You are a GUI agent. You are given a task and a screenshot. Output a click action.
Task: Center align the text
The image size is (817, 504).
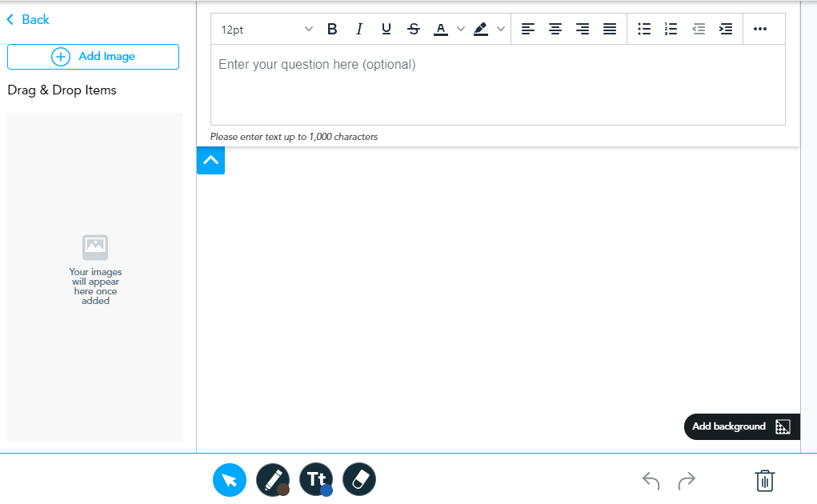click(x=555, y=29)
